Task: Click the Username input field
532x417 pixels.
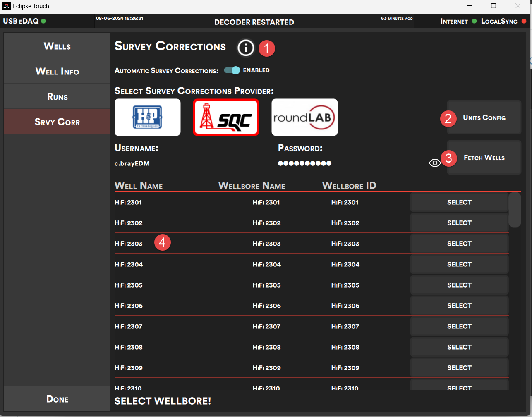Action: pyautogui.click(x=195, y=163)
